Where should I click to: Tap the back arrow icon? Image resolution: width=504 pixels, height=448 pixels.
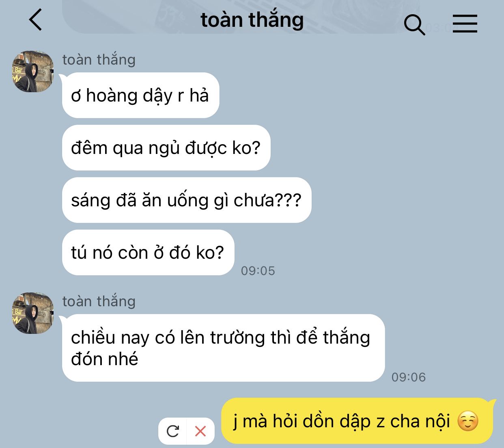(x=36, y=20)
